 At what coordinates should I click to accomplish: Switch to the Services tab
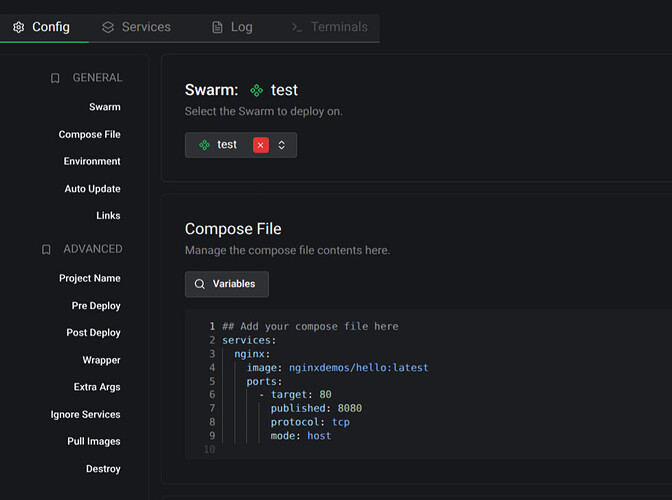[x=136, y=27]
